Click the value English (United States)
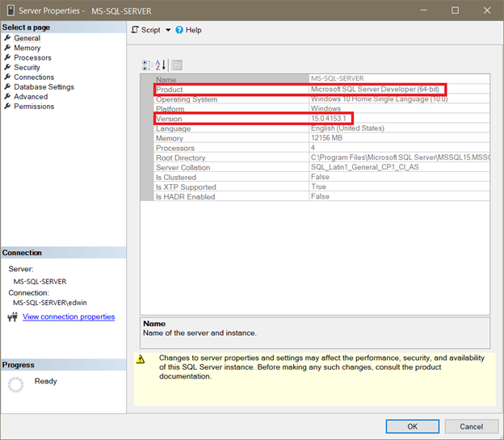This screenshot has height=440, width=504. pos(347,128)
